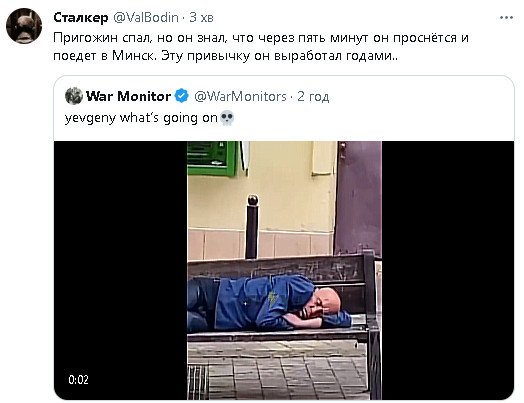This screenshot has width=524, height=403.
Task: Open the @WarMonitors handle
Action: point(240,96)
